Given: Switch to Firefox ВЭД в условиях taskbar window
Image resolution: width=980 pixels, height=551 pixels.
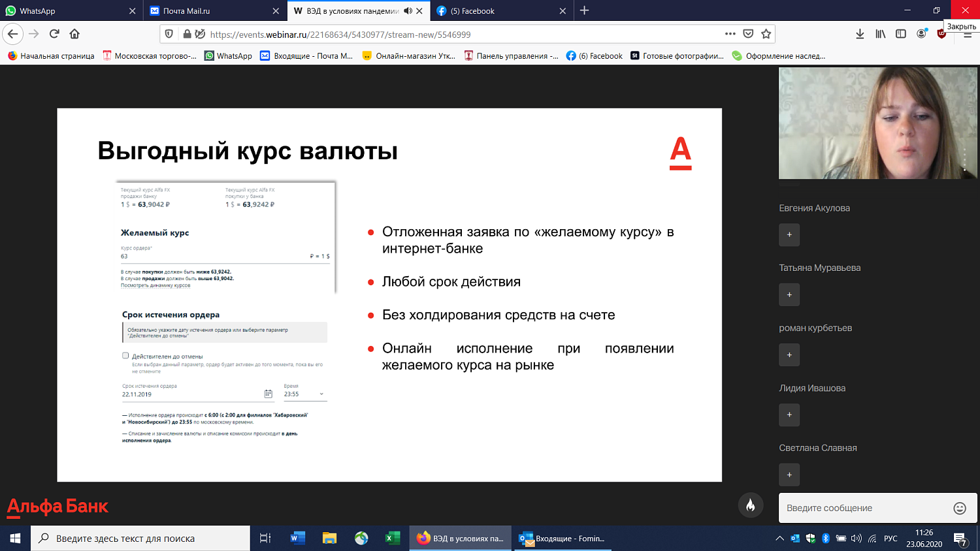Looking at the screenshot, I should [x=461, y=539].
